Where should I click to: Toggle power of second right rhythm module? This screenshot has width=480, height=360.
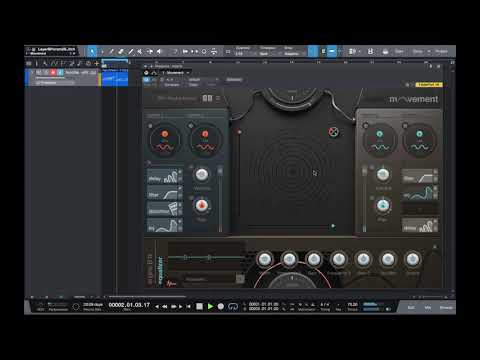[405, 126]
